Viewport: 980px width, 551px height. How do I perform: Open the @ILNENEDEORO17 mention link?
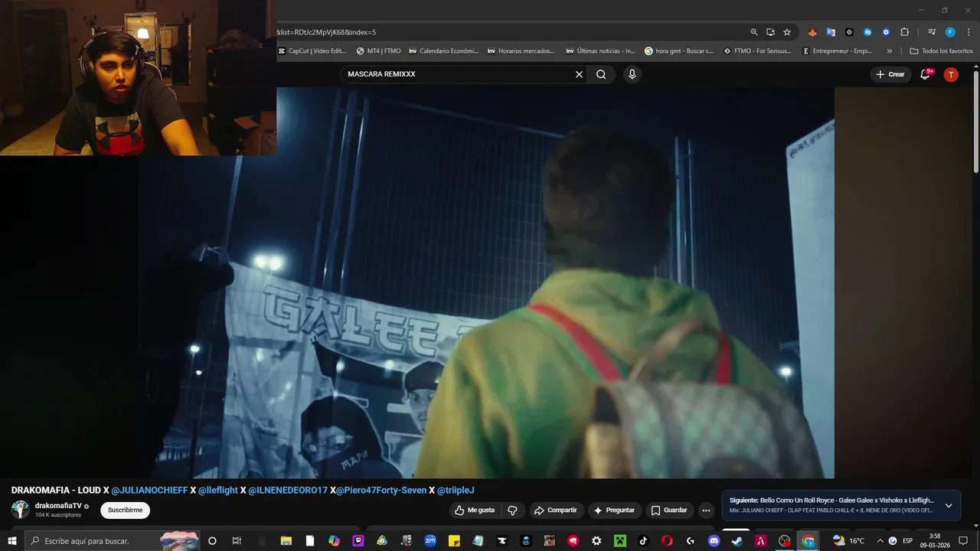coord(288,490)
